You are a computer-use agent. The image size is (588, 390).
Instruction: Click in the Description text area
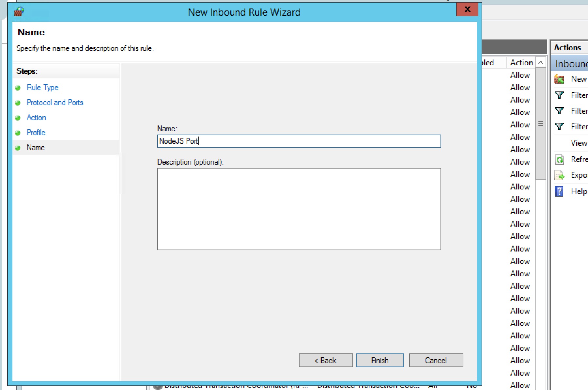(x=299, y=209)
